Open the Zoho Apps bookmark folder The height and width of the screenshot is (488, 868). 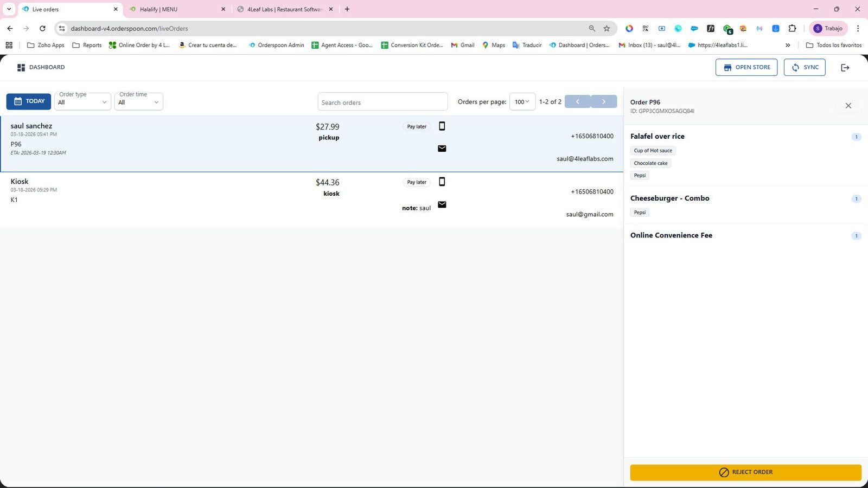46,45
